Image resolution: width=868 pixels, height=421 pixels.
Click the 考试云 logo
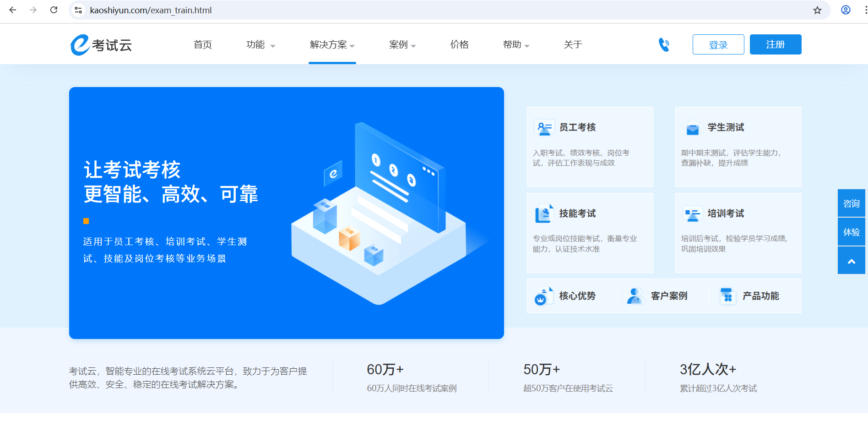pos(101,45)
